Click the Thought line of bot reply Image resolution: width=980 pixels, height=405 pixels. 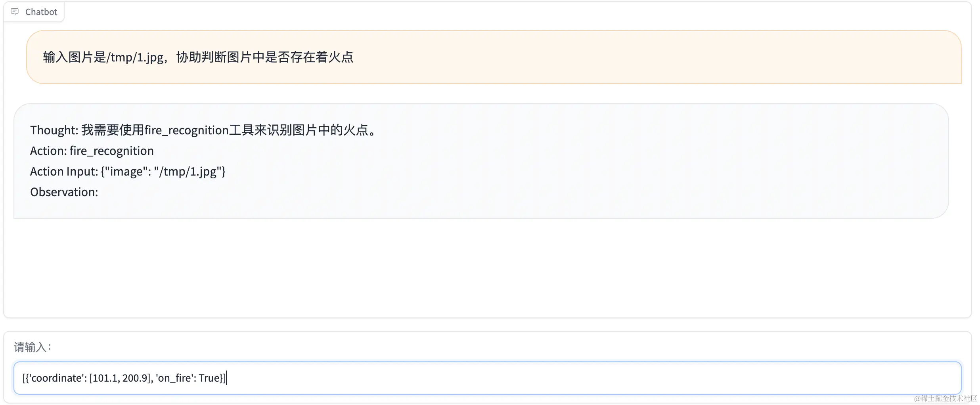coord(204,130)
